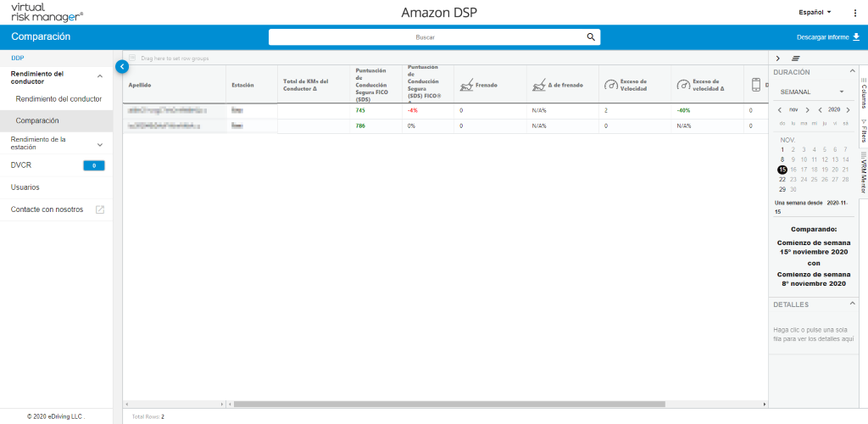This screenshot has height=424, width=868.
Task: Click the Frenado braking column icon
Action: pos(467,85)
